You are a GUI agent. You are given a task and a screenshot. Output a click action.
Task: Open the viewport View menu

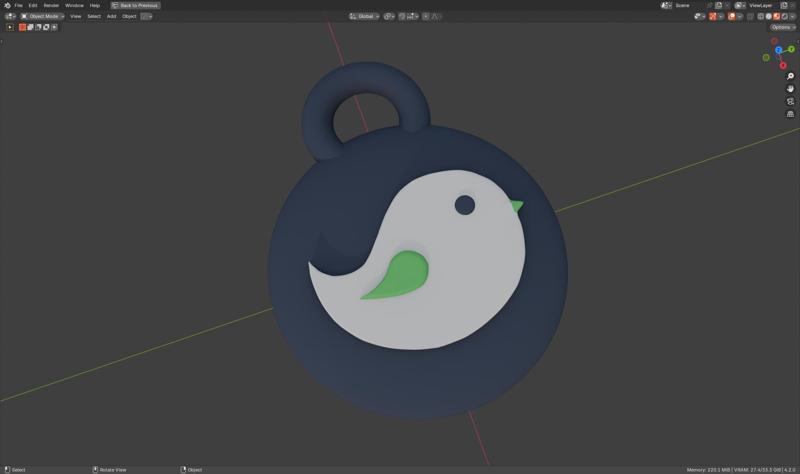click(x=76, y=16)
